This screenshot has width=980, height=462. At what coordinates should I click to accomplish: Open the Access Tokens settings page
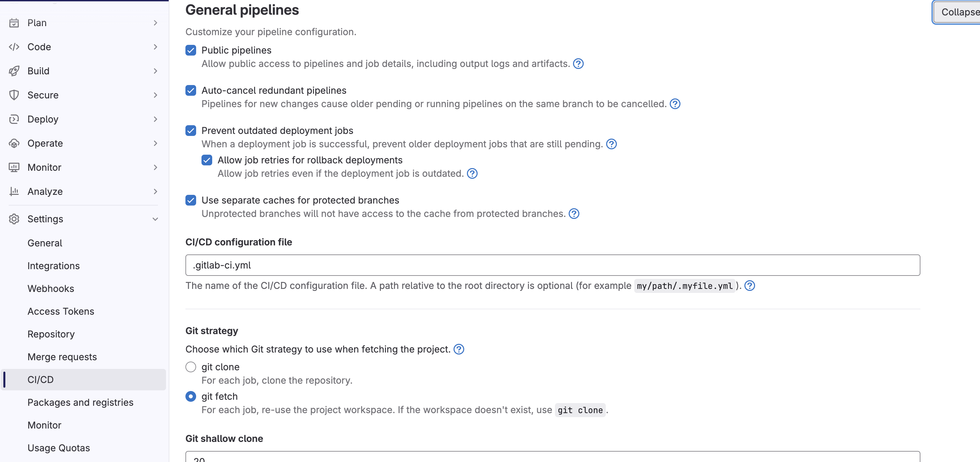(61, 311)
